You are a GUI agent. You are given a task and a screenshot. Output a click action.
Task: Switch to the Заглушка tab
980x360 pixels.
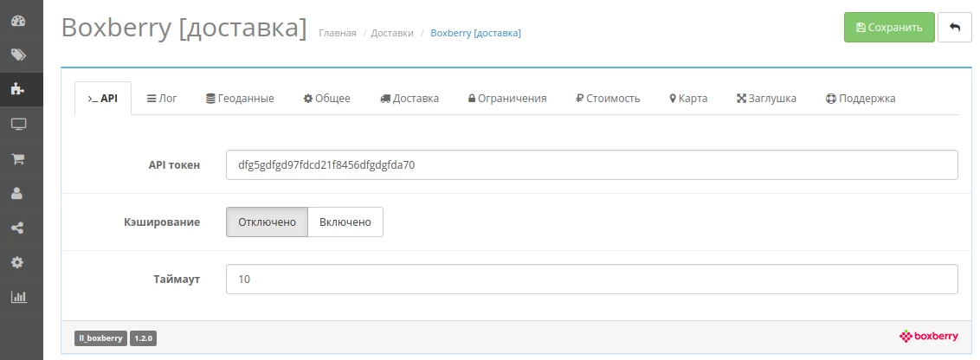click(x=766, y=98)
